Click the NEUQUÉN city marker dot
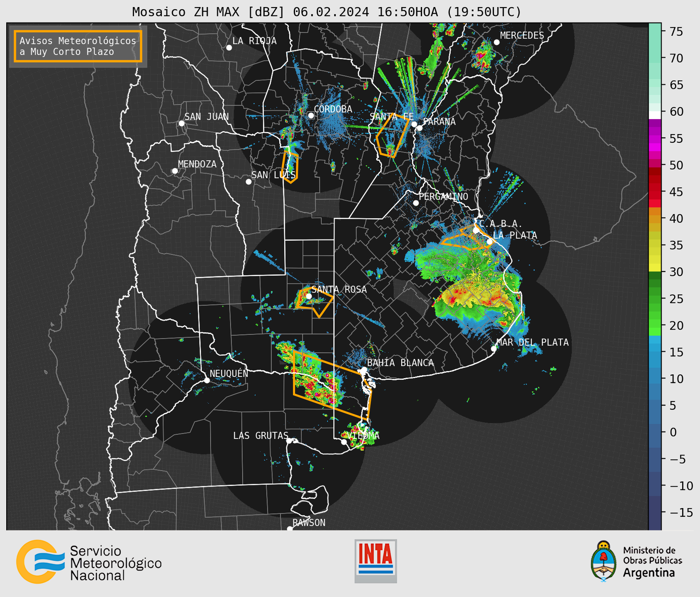 coord(207,380)
